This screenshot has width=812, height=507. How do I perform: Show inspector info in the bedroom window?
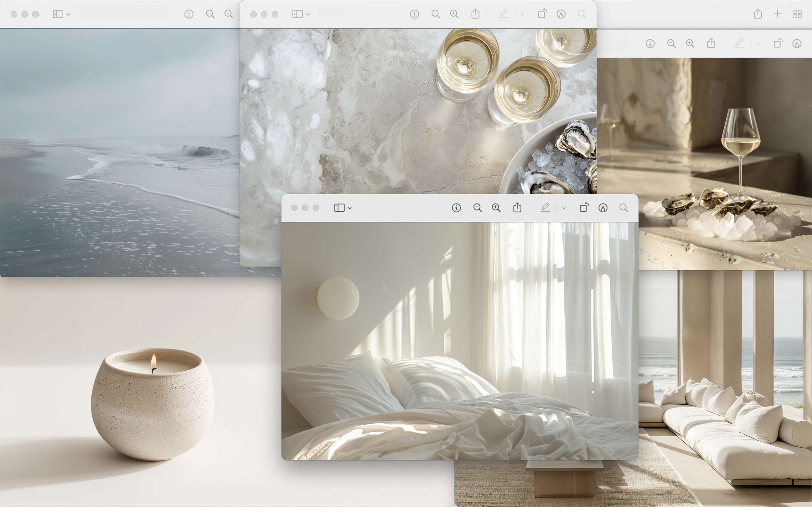(x=456, y=208)
